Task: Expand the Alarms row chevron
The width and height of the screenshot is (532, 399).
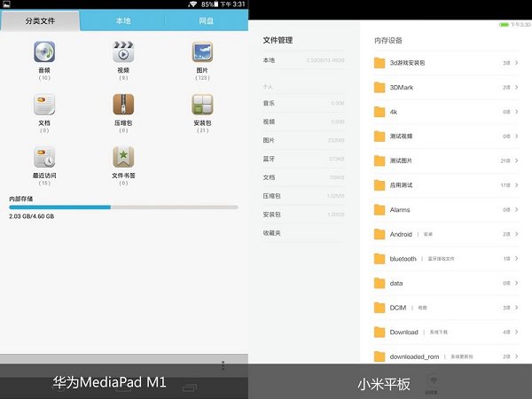Action: (x=516, y=209)
